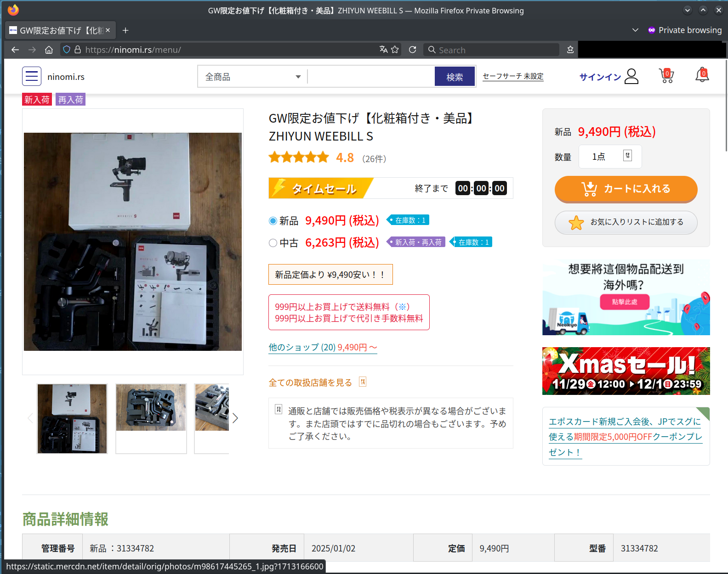Open the sign-in user profile icon
Screen dimensions: 728x574
pos(631,76)
